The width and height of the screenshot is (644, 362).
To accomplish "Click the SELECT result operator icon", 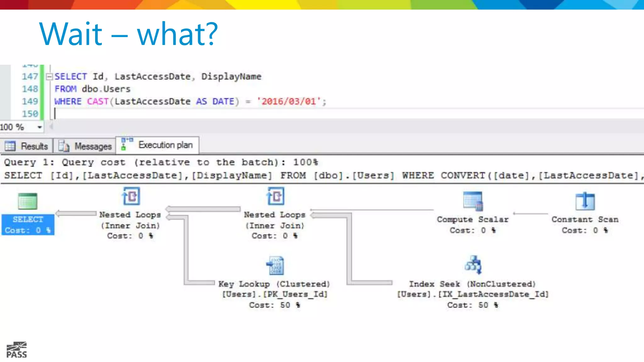I will tap(28, 201).
